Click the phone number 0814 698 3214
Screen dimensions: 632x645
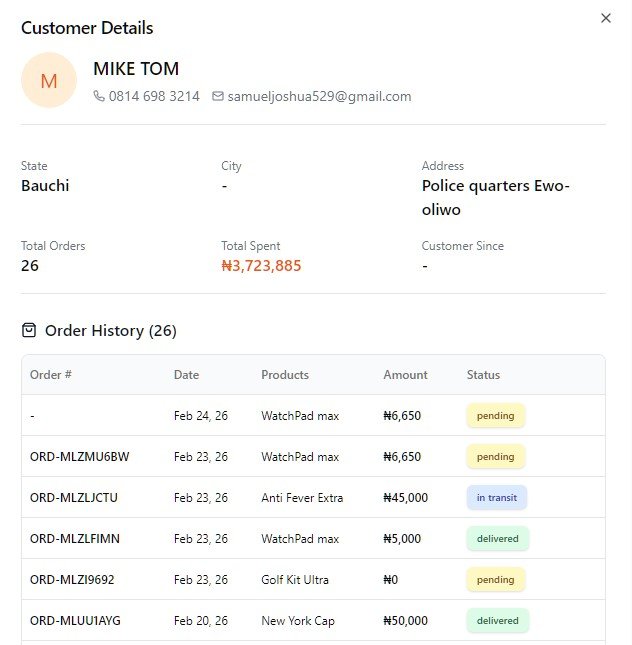(154, 97)
